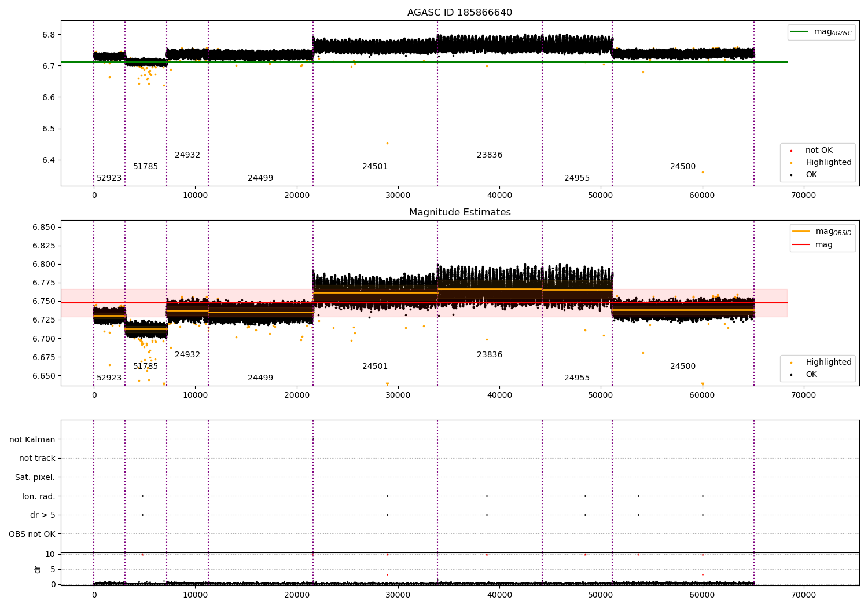Click 'Highlighted' in Magnitude Estimates legend

[x=828, y=362]
